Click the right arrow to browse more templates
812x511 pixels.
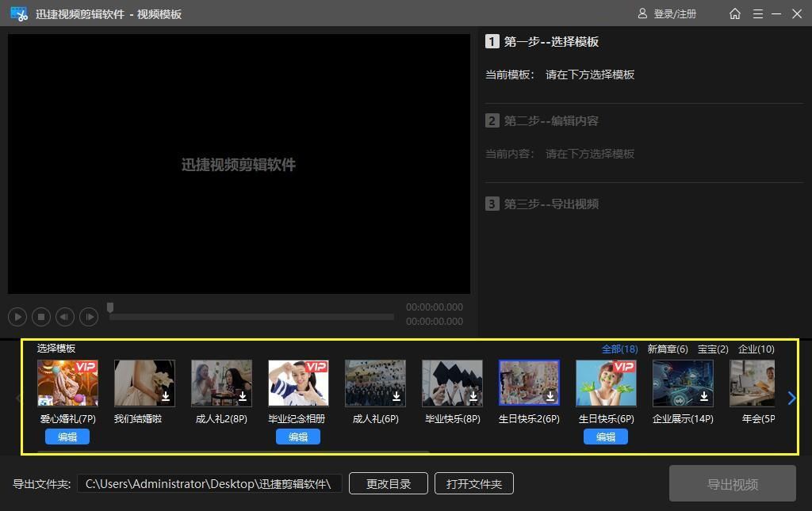tap(791, 399)
